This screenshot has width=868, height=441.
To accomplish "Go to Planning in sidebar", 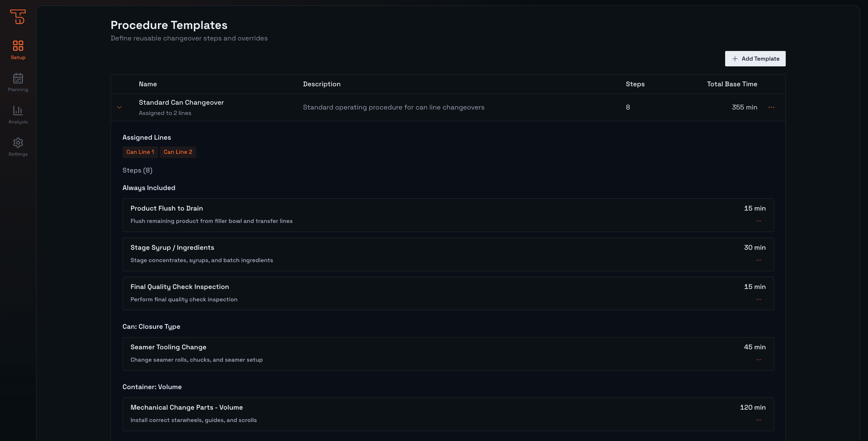I will point(18,82).
